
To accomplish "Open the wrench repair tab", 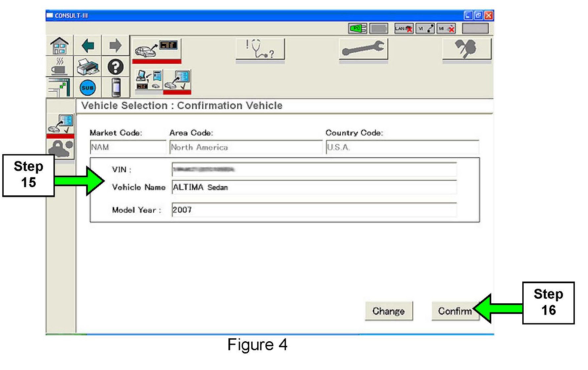I will [x=363, y=49].
